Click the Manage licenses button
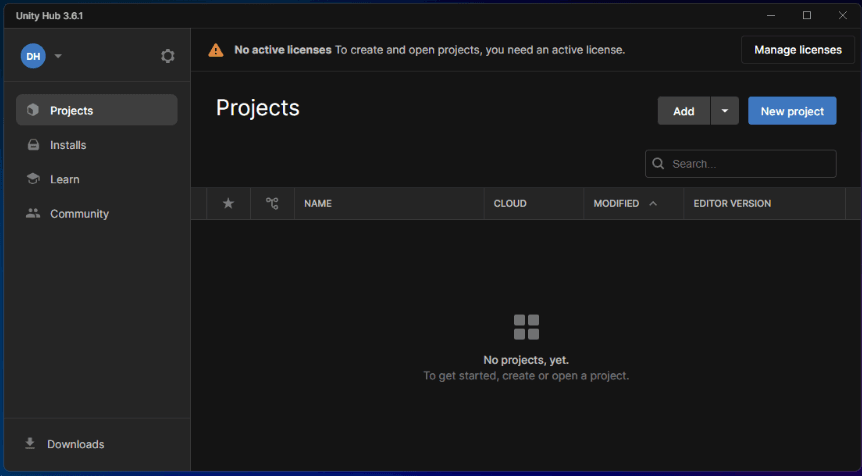 pyautogui.click(x=798, y=50)
